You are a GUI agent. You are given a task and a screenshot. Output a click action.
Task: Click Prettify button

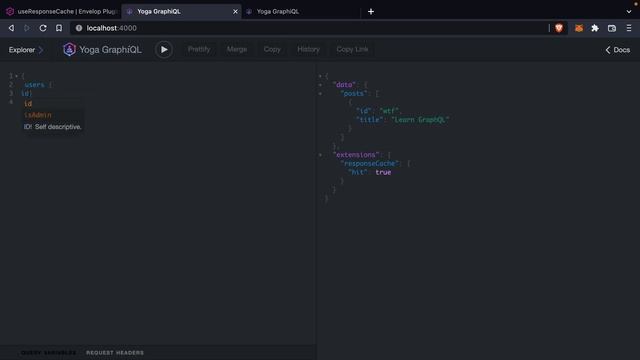pos(199,49)
